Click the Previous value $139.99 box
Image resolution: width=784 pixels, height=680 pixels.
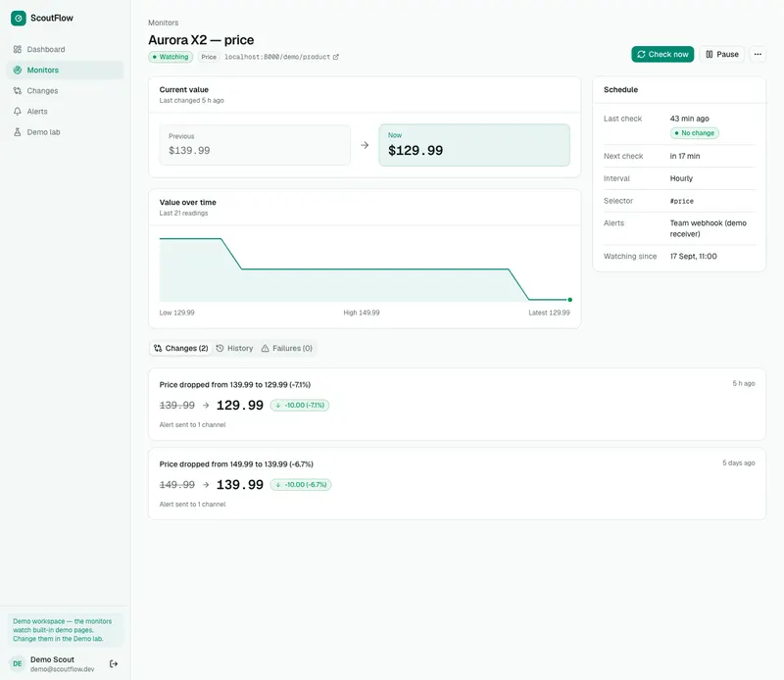(255, 145)
